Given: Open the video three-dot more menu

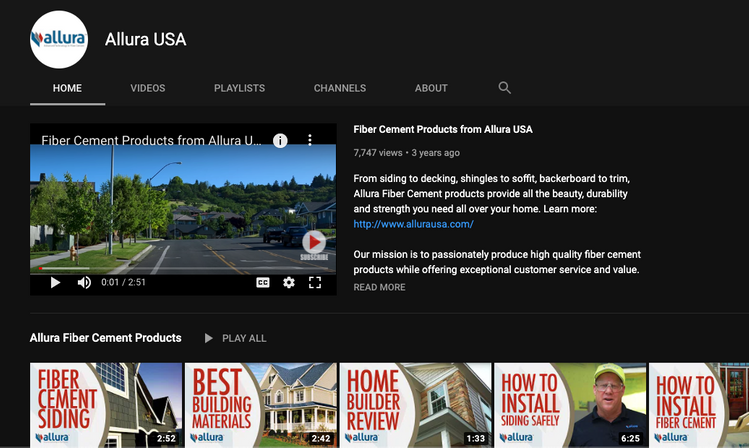Looking at the screenshot, I should coord(310,140).
